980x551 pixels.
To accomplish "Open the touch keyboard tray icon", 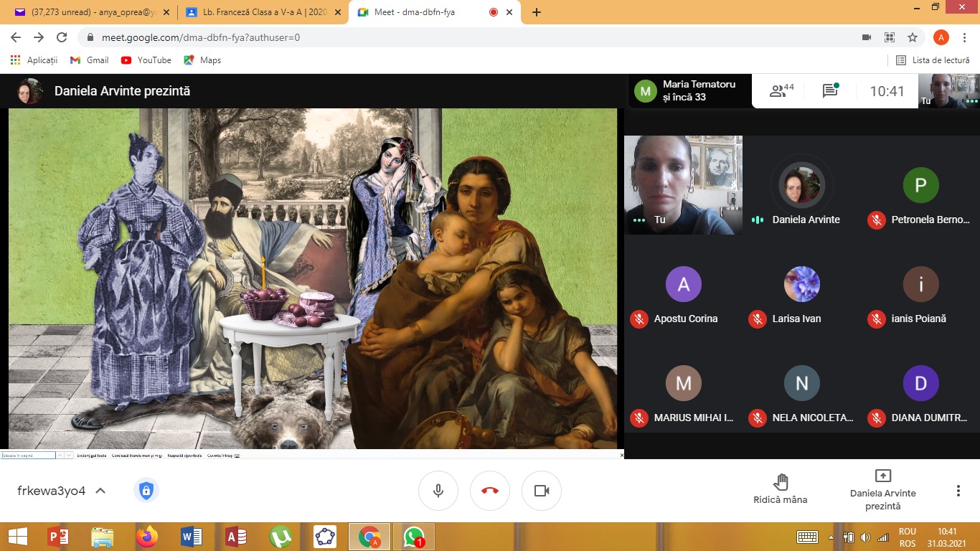I will (x=808, y=537).
